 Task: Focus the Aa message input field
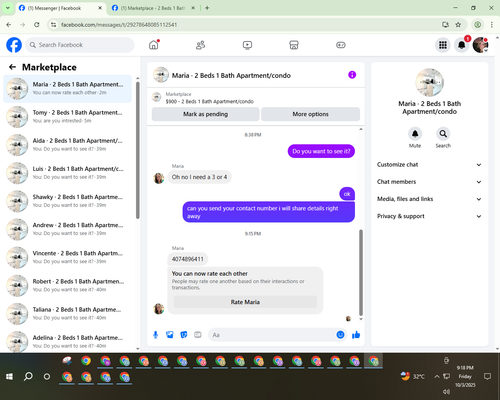pos(272,335)
